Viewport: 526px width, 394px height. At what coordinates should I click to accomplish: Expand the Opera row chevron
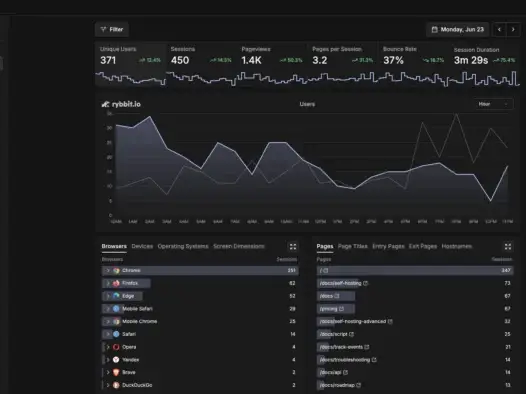click(108, 347)
